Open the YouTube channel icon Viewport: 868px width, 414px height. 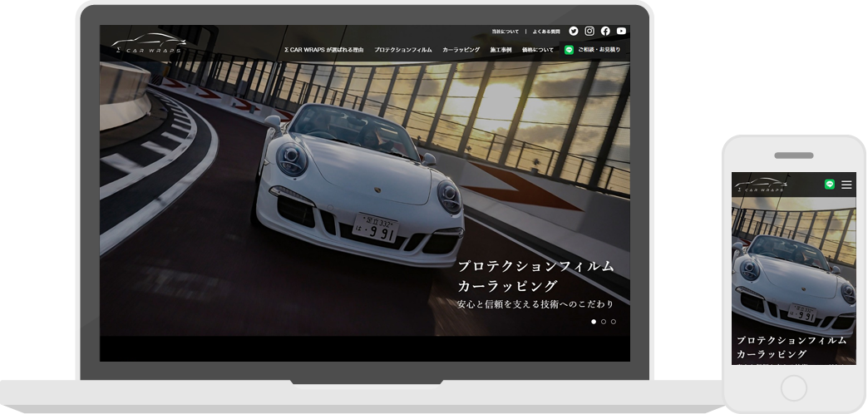coord(621,32)
